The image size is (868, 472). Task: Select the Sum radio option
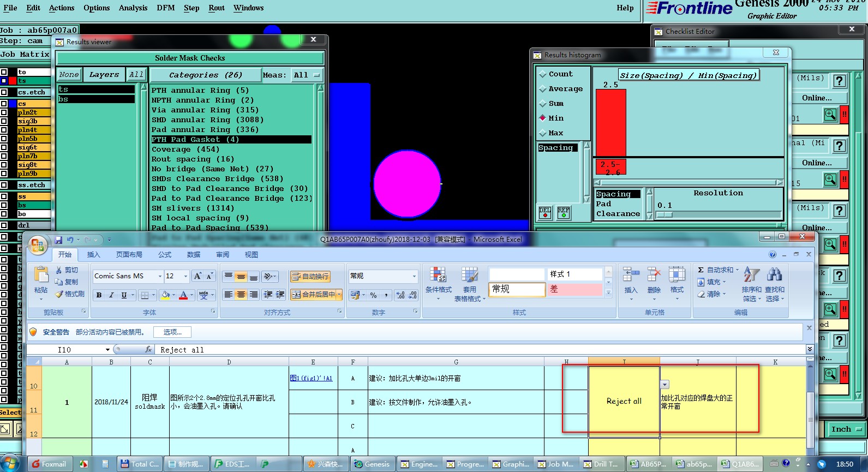(x=543, y=104)
